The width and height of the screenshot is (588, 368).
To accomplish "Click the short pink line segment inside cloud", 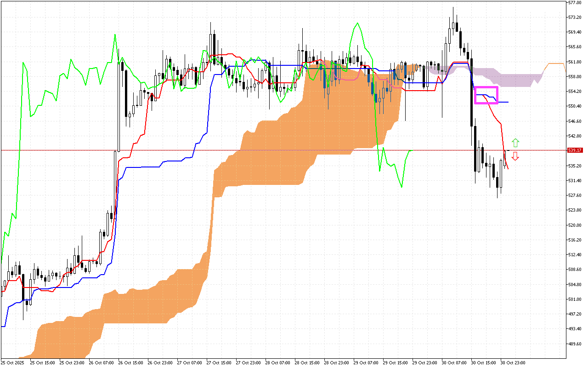I will pos(349,79).
